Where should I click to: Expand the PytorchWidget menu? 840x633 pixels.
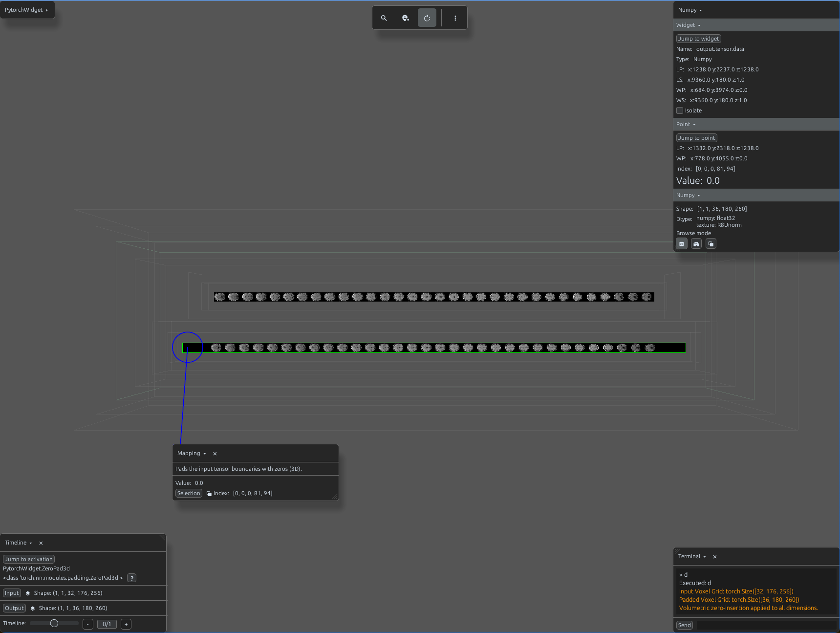coord(27,10)
